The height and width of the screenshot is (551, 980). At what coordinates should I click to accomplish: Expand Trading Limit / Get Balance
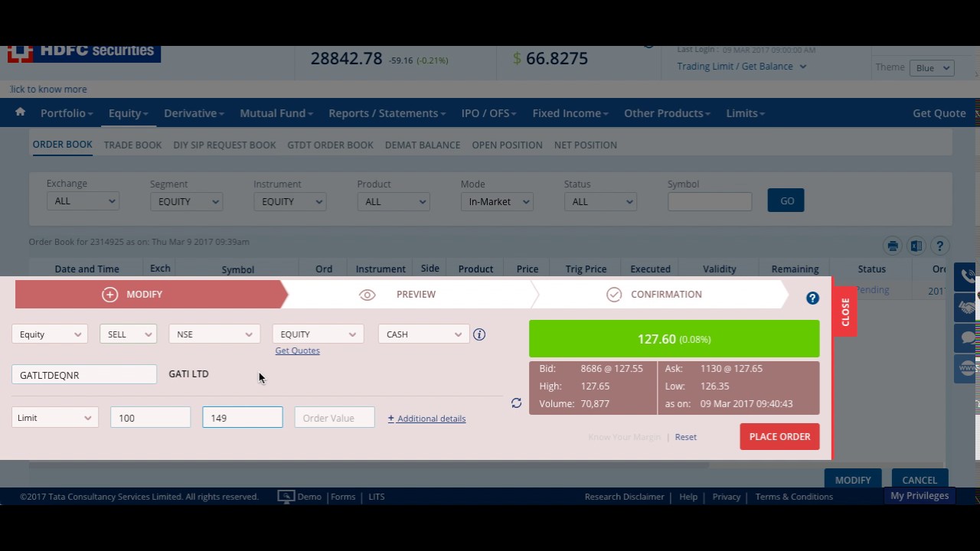point(741,66)
